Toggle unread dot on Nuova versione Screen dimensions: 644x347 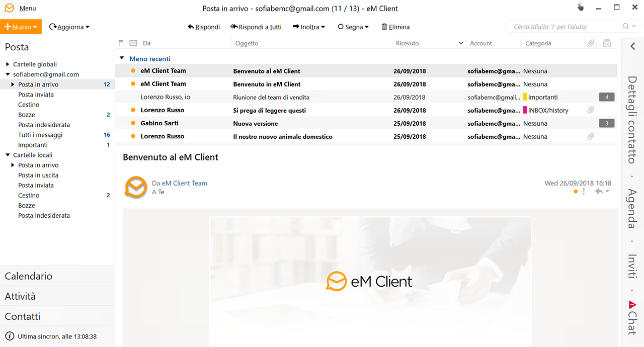(x=133, y=123)
